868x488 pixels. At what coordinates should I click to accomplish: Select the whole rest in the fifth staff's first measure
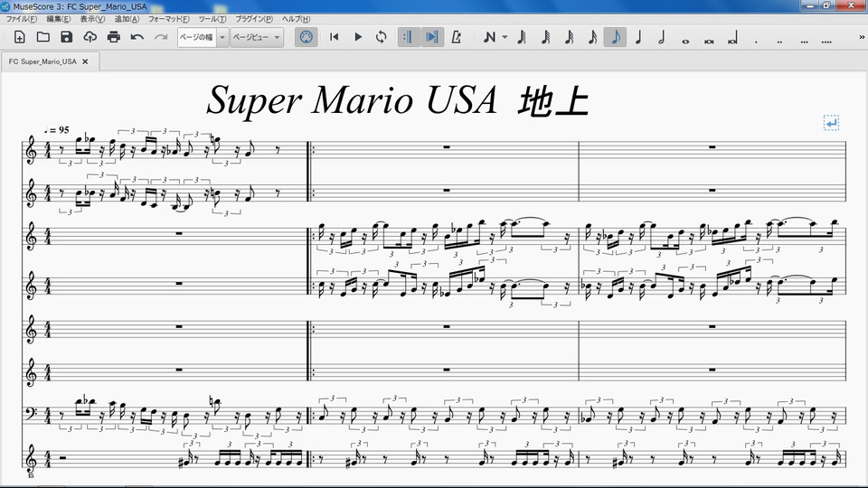179,327
